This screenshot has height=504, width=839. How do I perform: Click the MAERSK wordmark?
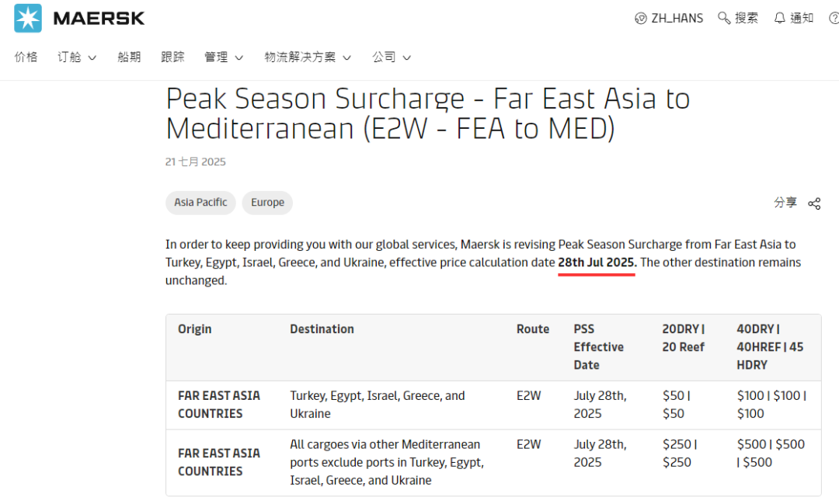99,19
